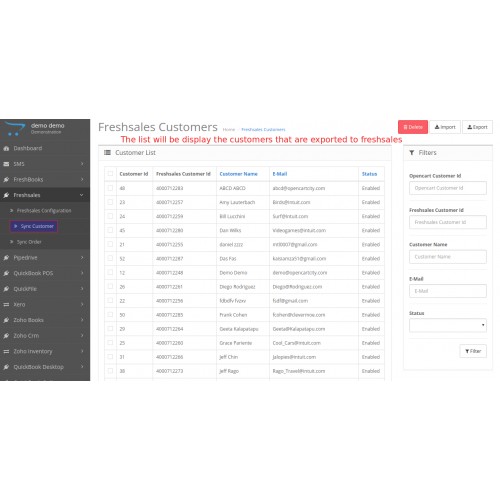500x500 pixels.
Task: Click the red Delete button
Action: pos(413,127)
